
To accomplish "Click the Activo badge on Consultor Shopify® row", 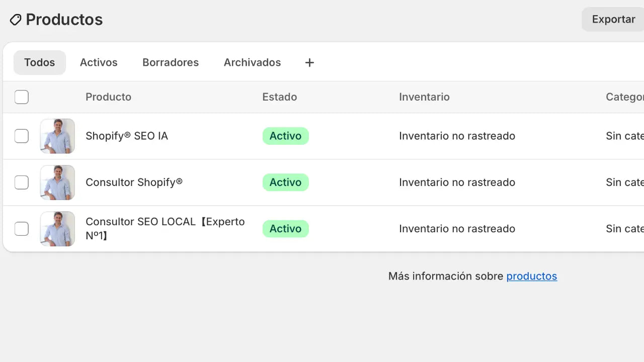I will 285,182.
